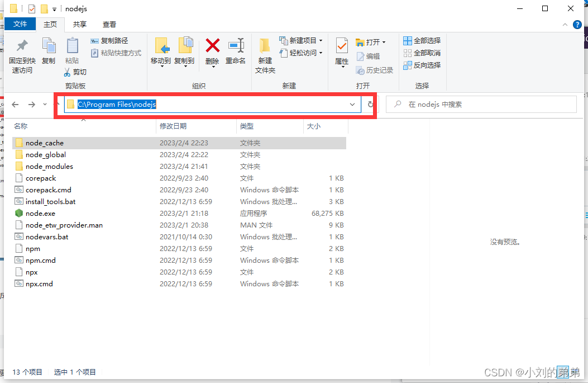Select install_tools.bat file
This screenshot has height=383, width=588.
pyautogui.click(x=179, y=202)
